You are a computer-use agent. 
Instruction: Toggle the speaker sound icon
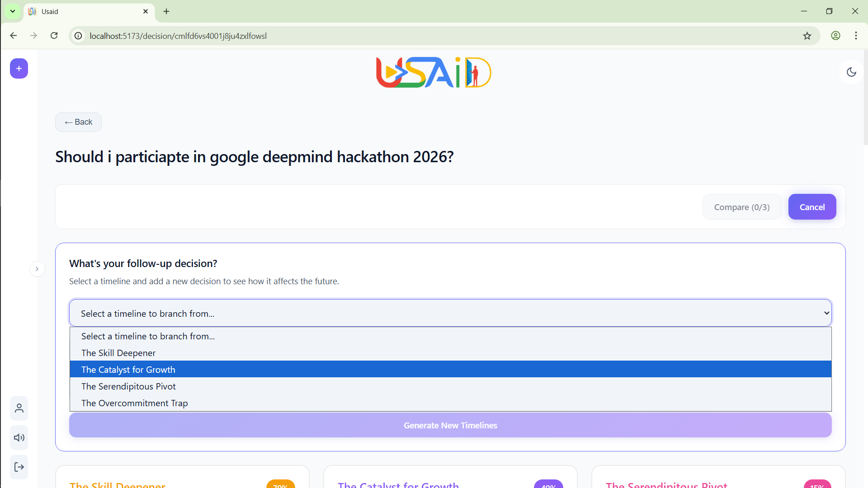click(19, 437)
